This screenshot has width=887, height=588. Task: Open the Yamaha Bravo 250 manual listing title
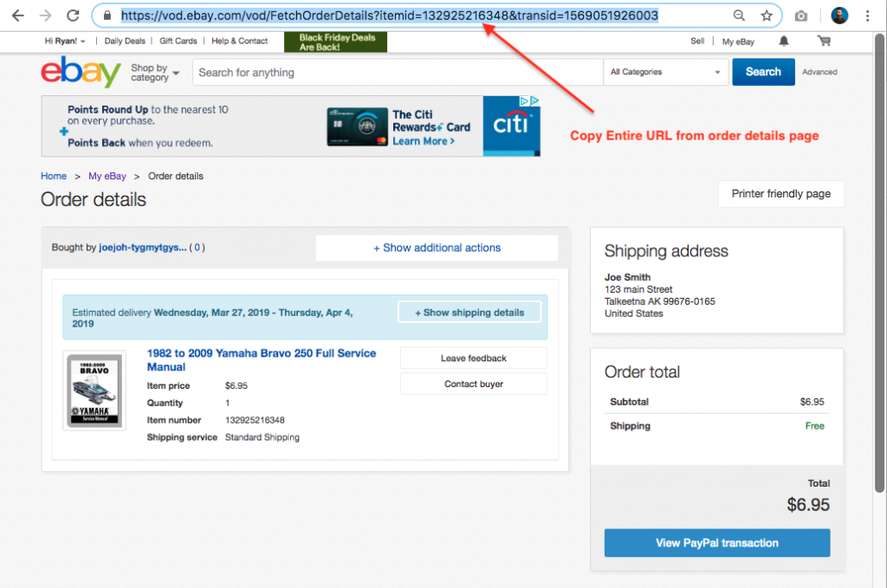(x=262, y=359)
